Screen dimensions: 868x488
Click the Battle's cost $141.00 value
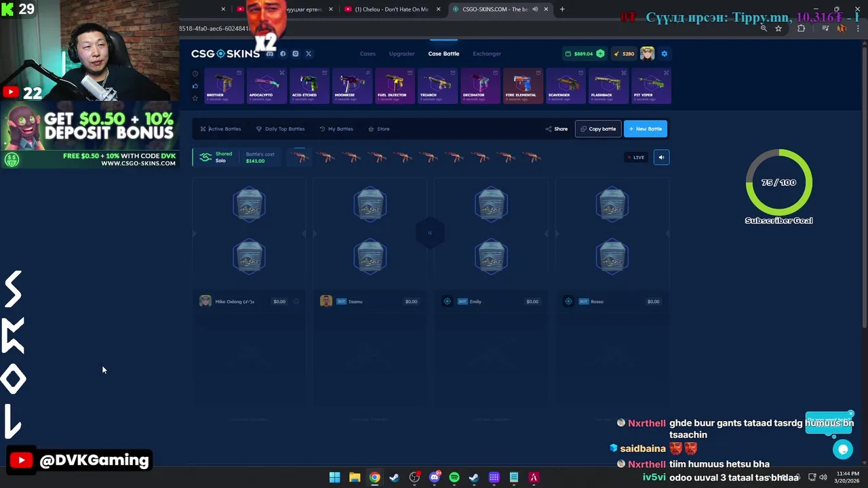(255, 161)
